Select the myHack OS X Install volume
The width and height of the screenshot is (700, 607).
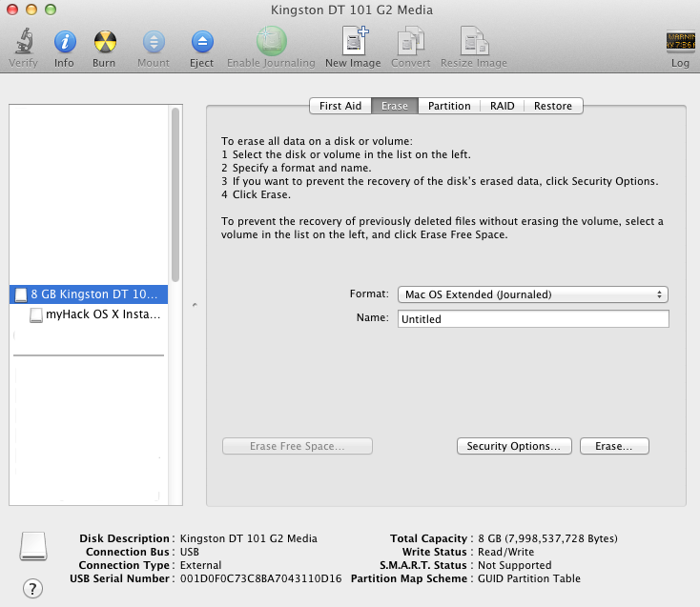tap(89, 314)
